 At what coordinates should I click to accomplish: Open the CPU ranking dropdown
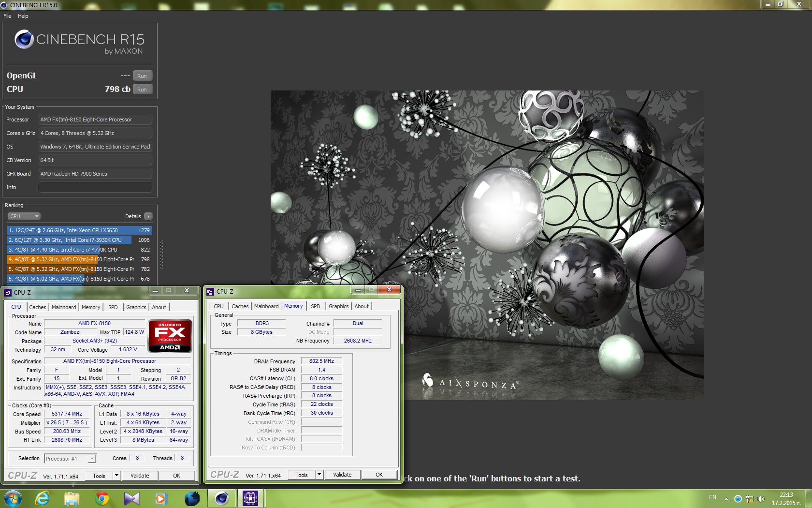click(x=24, y=216)
